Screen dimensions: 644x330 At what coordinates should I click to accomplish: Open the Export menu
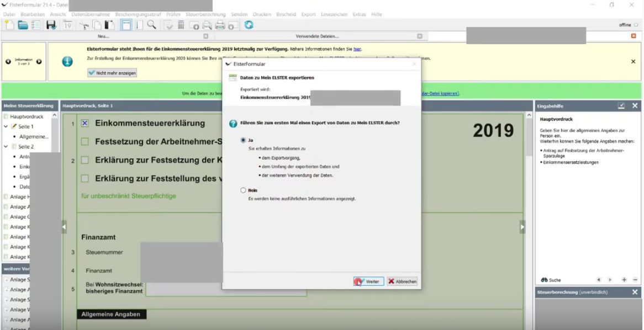308,14
